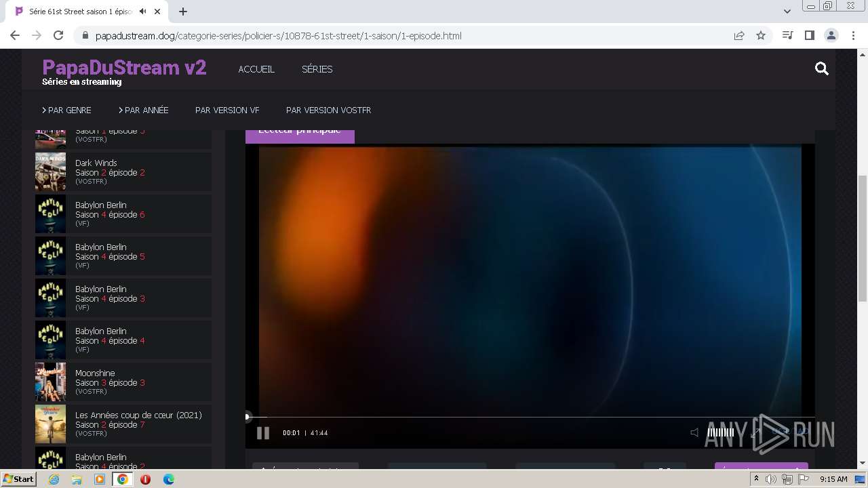This screenshot has width=868, height=488.
Task: Open media player taskbar icon
Action: click(100, 479)
